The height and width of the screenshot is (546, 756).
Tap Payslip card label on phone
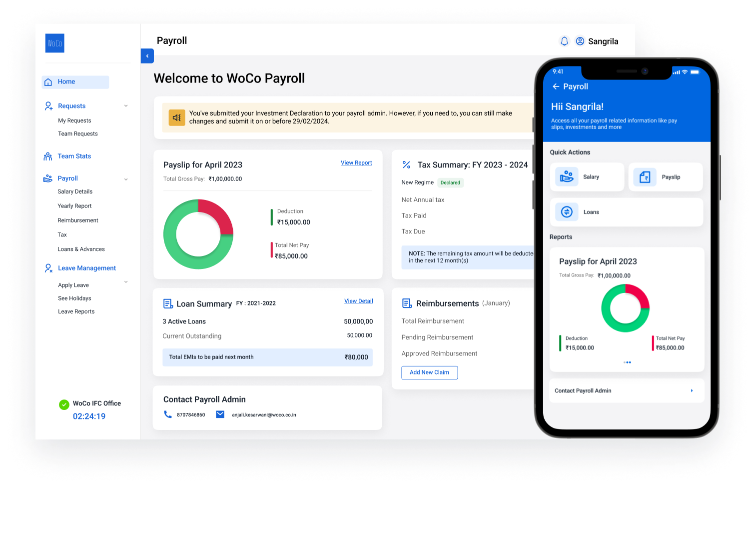[671, 177]
